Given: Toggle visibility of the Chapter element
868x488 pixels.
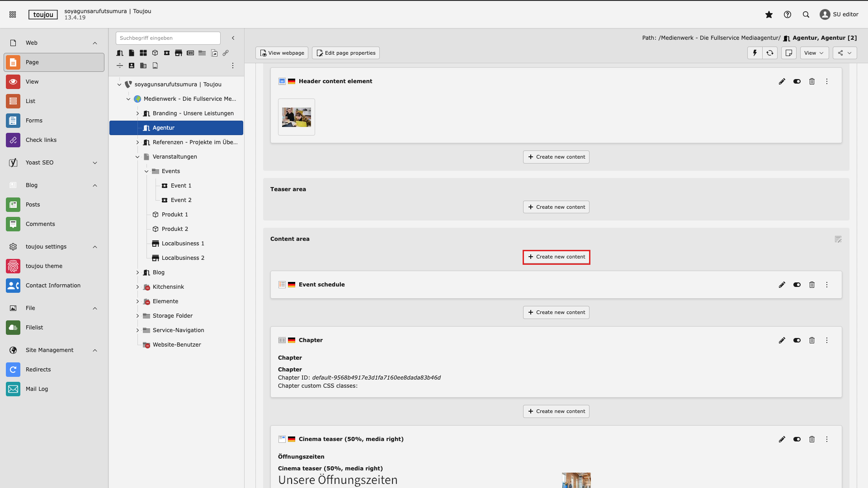Looking at the screenshot, I should (x=797, y=340).
